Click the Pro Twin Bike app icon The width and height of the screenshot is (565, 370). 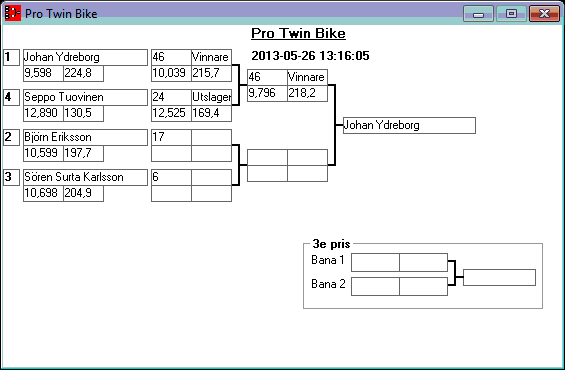coord(13,13)
